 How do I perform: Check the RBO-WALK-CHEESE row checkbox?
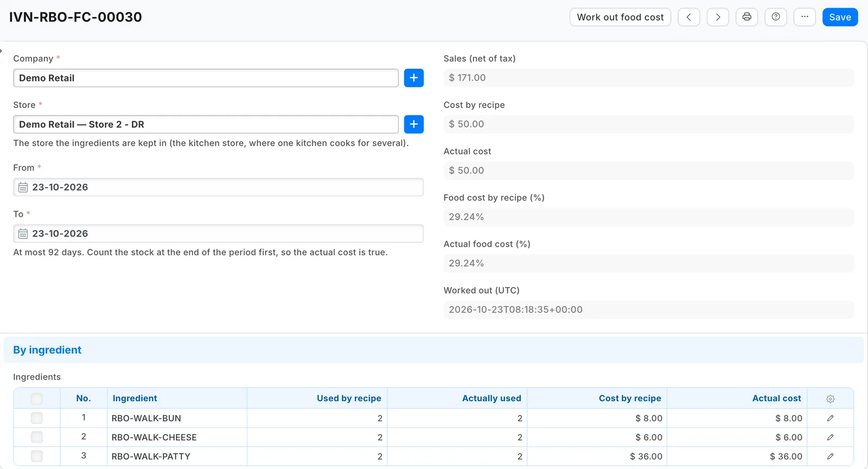(x=37, y=437)
